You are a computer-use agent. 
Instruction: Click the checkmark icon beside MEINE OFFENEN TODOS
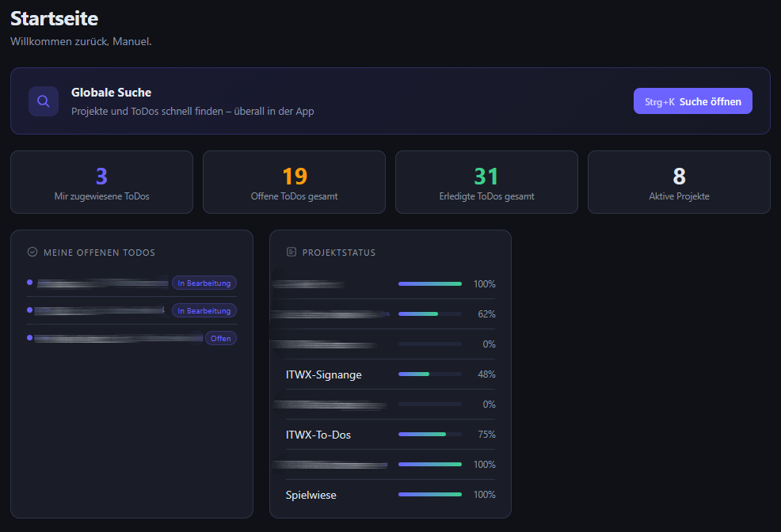(x=32, y=252)
